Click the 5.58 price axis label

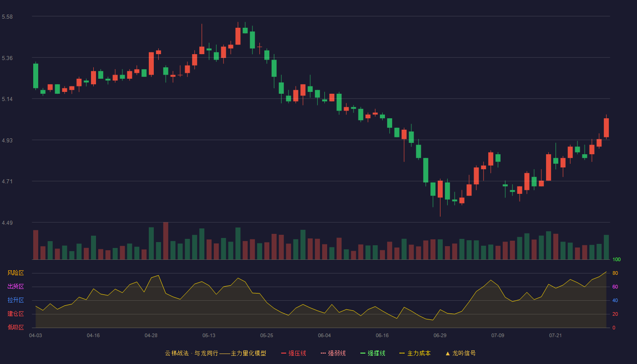[7, 17]
